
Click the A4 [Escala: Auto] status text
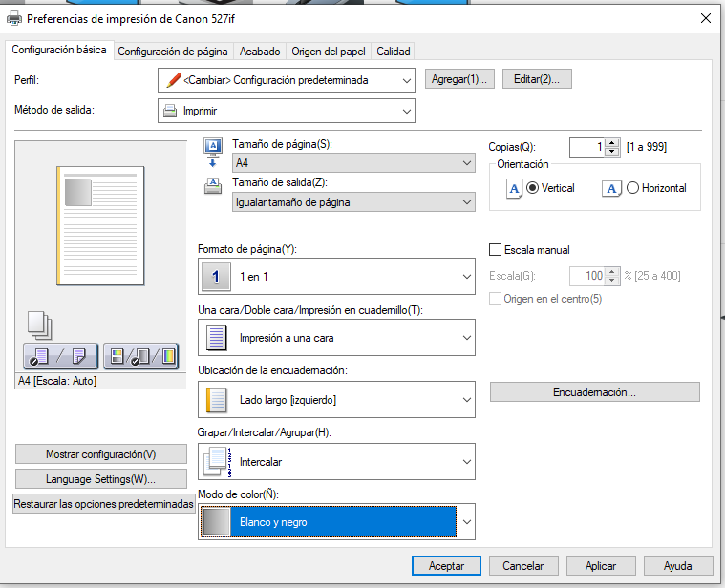click(57, 381)
